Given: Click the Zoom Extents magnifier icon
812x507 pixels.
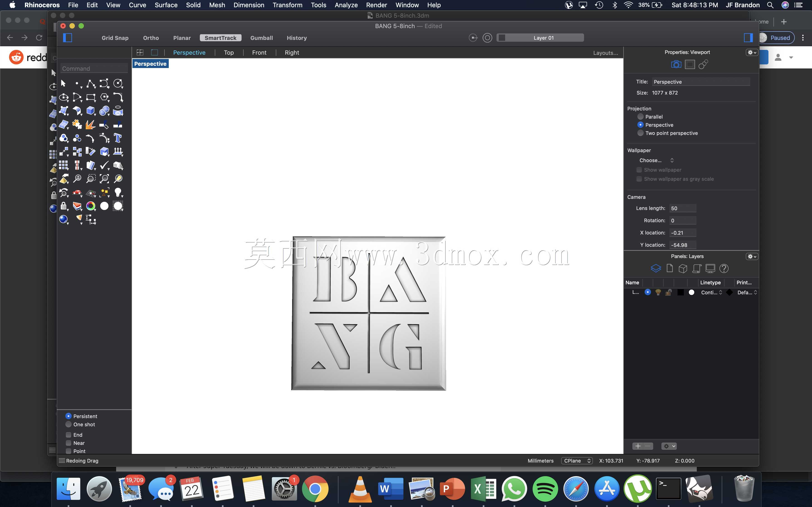Looking at the screenshot, I should pos(105,179).
